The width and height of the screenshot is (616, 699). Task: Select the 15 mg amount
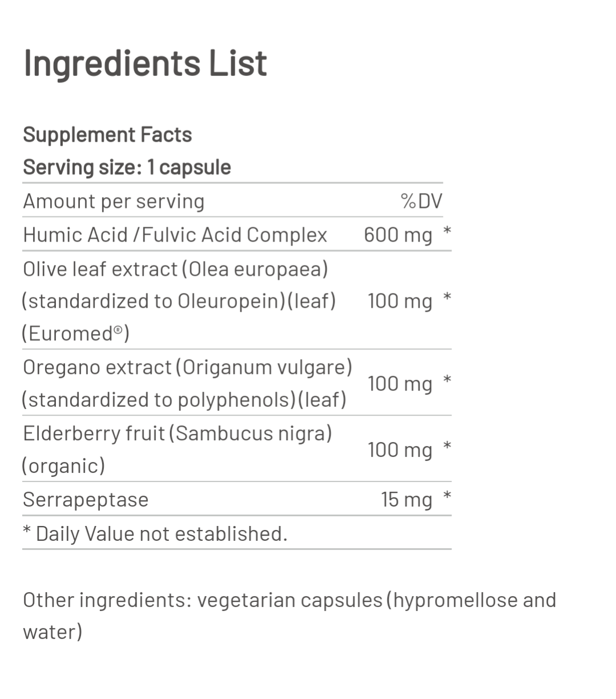click(x=406, y=500)
